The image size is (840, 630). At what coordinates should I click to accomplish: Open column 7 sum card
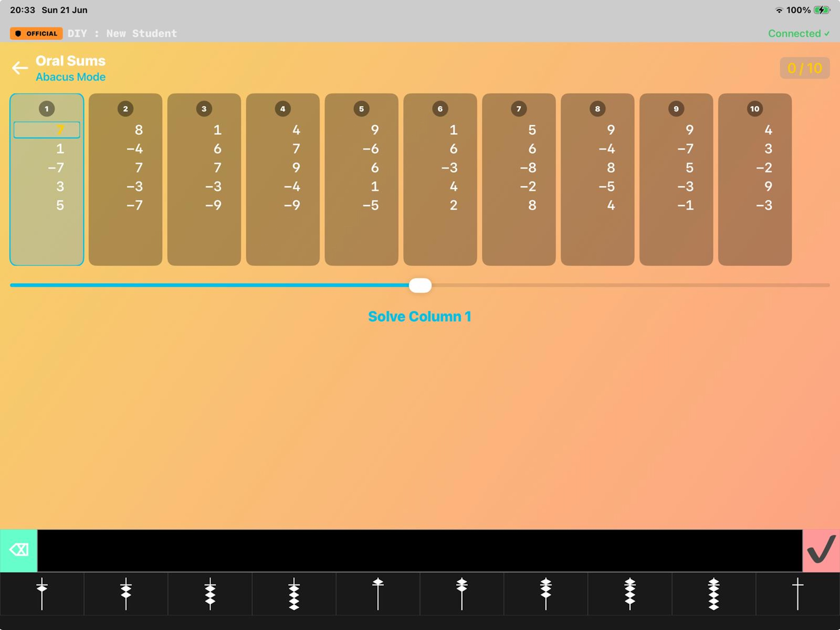coord(519,179)
